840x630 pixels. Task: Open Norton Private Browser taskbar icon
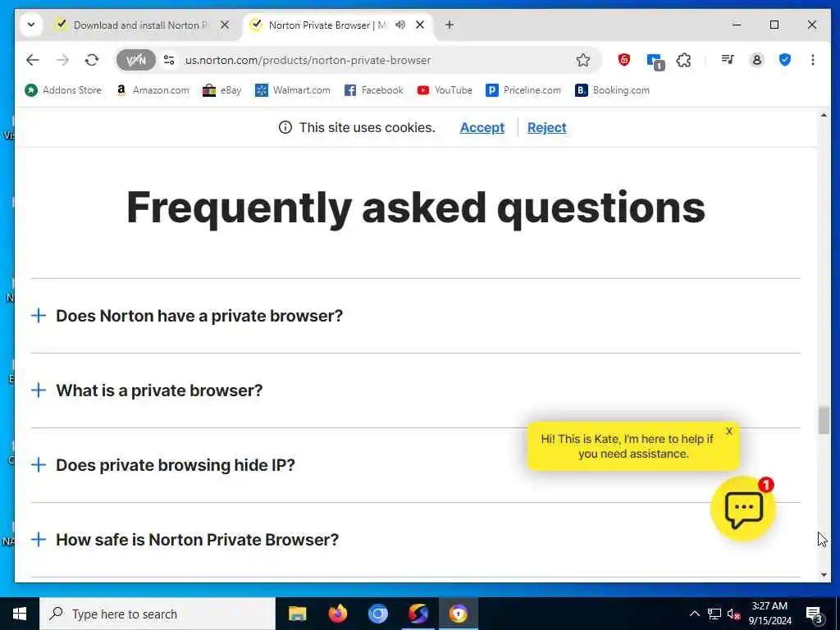click(x=458, y=614)
